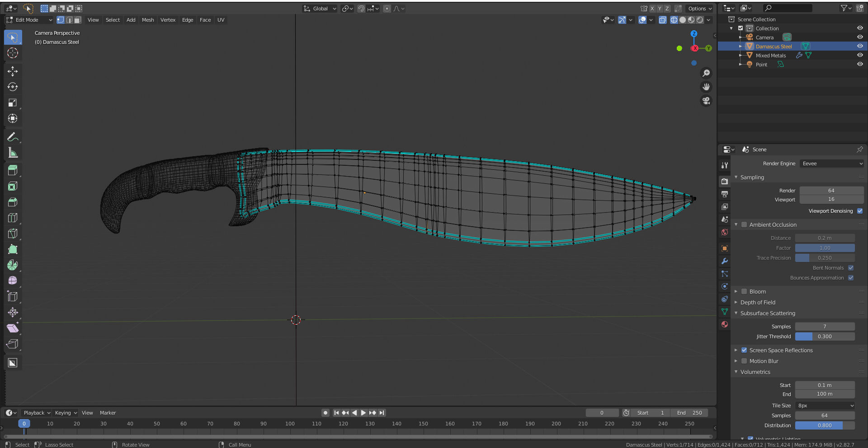
Task: Adjust the Jitter Threshold slider
Action: (x=825, y=336)
